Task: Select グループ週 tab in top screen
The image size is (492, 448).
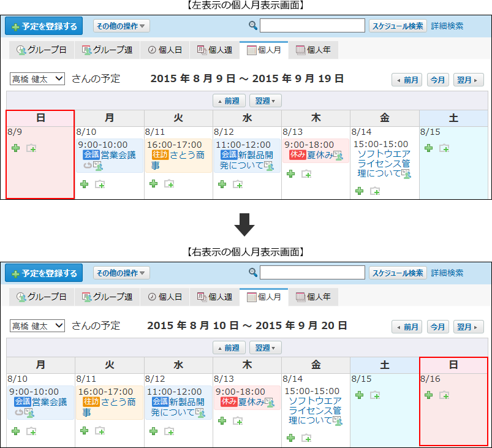Action: [107, 50]
